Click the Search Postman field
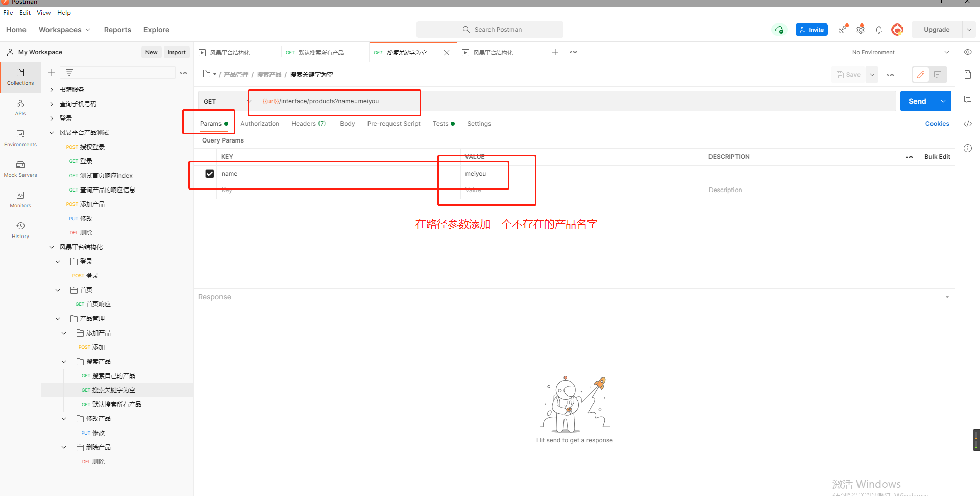This screenshot has height=496, width=980. click(490, 30)
